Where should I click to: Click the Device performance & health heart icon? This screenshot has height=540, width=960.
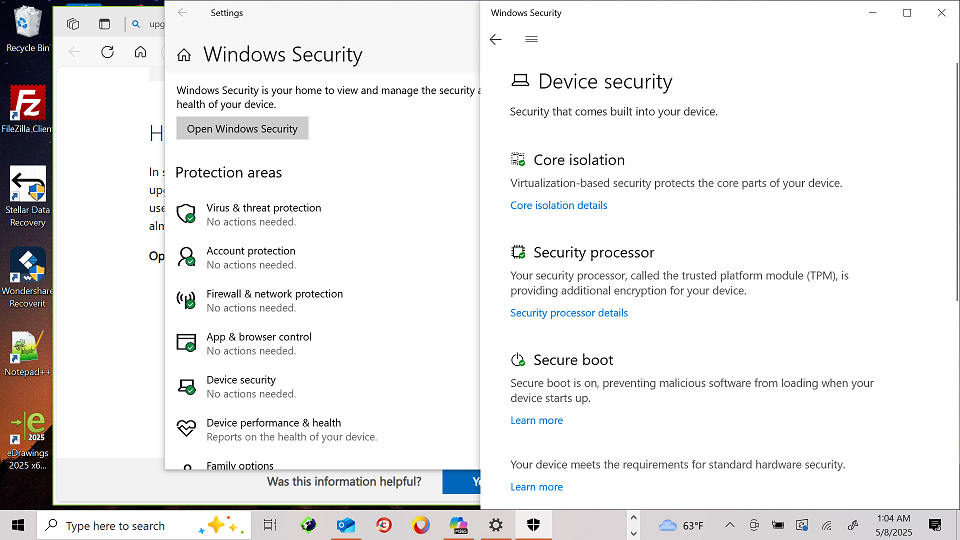point(186,429)
